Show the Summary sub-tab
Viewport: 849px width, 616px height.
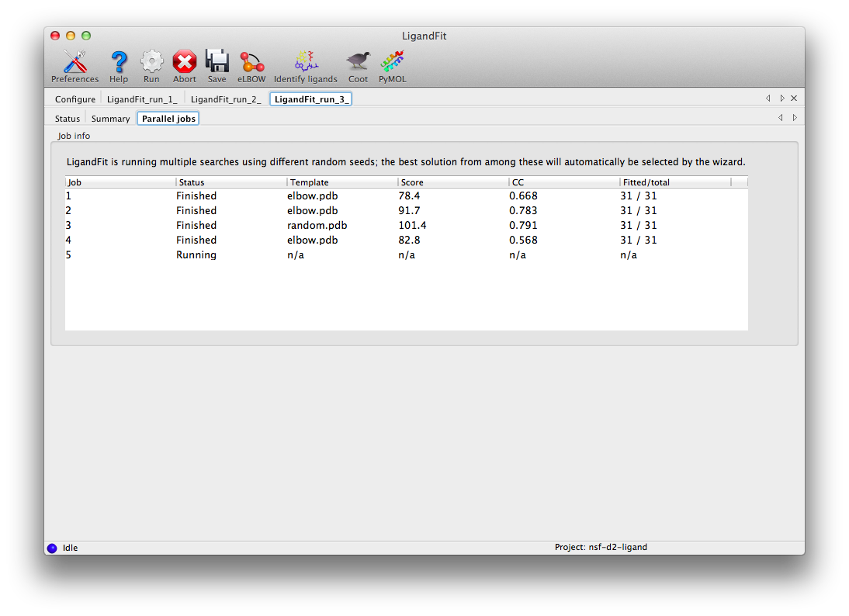pyautogui.click(x=110, y=119)
